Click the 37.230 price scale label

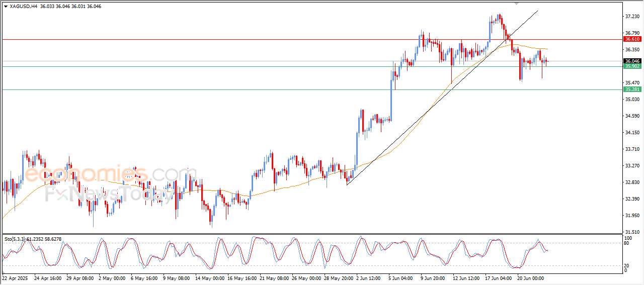631,17
